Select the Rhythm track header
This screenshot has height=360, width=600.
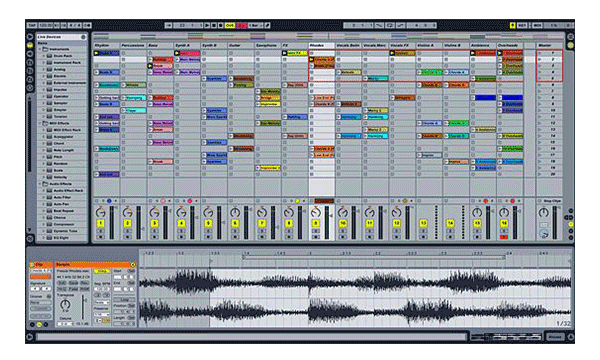point(106,45)
